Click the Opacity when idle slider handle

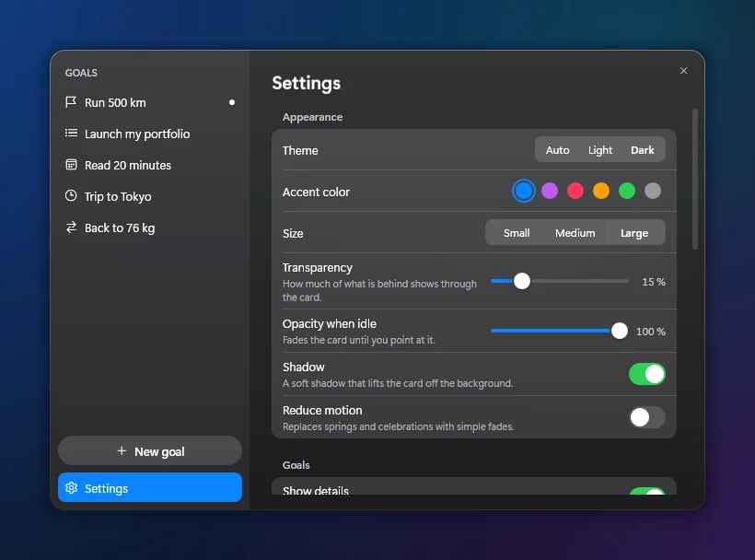tap(620, 331)
